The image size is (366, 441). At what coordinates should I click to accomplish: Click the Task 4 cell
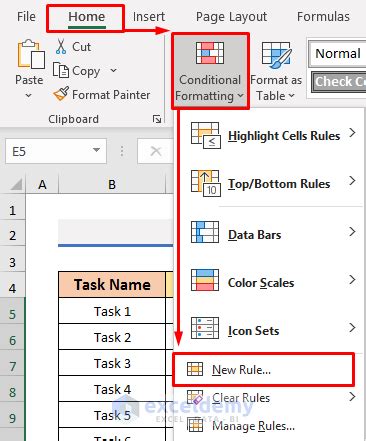112,389
